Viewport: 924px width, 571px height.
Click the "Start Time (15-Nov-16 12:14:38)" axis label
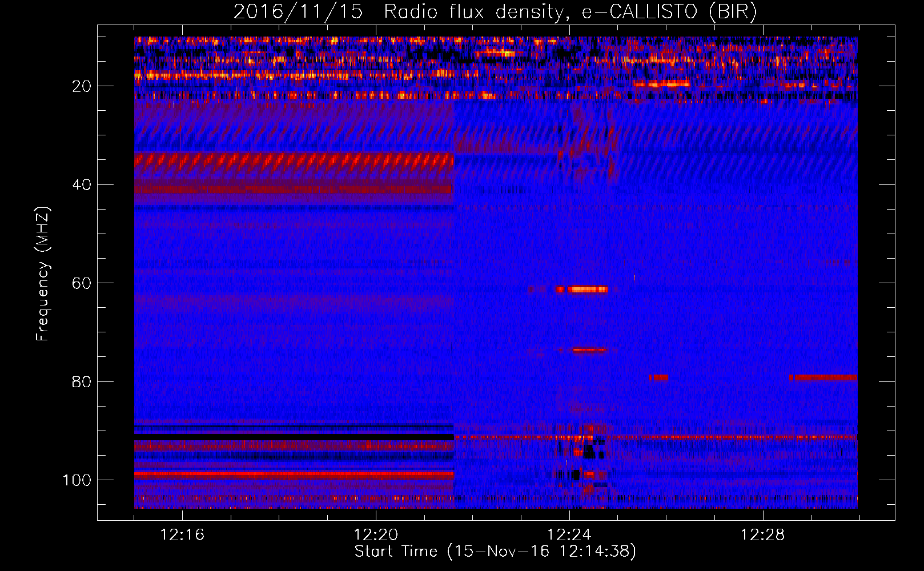[495, 552]
